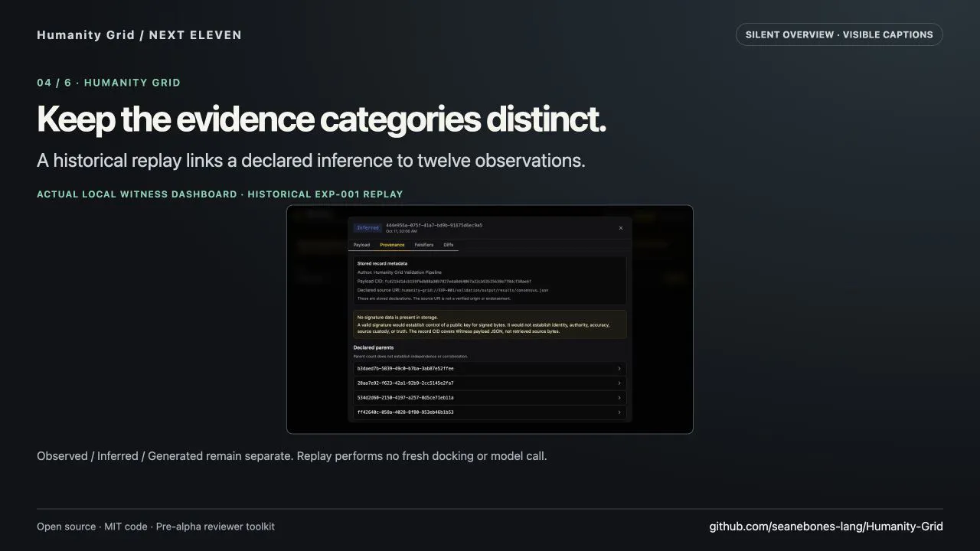Click the Inferred badge in dialog header
980x551 pixels.
pos(367,227)
